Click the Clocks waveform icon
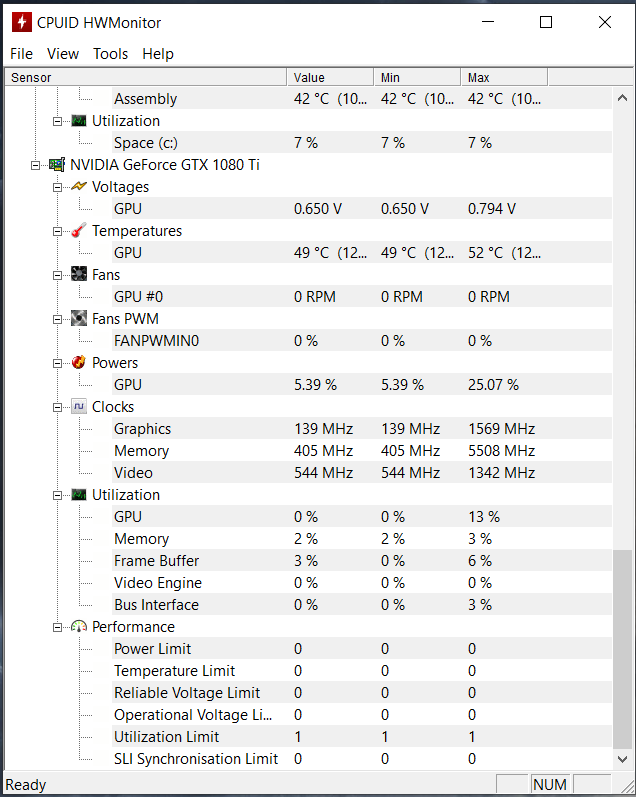 [x=79, y=407]
